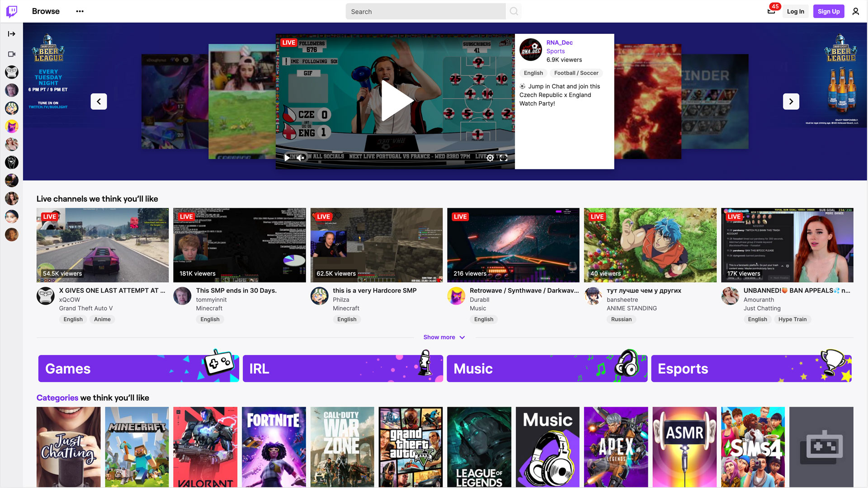This screenshot has width=868, height=488.
Task: Go to next carousel stream
Action: [x=791, y=102]
